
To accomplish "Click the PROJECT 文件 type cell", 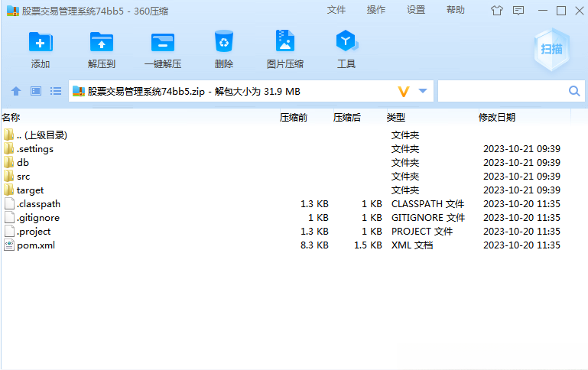I will [x=422, y=232].
